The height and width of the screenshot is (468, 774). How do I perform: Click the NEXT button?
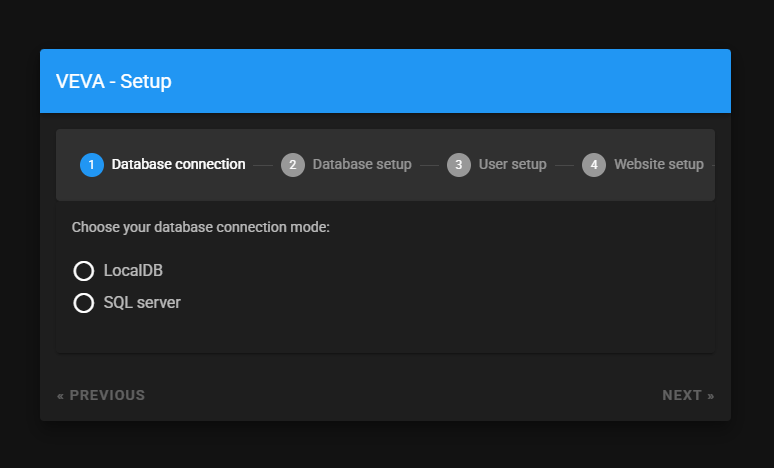point(688,395)
